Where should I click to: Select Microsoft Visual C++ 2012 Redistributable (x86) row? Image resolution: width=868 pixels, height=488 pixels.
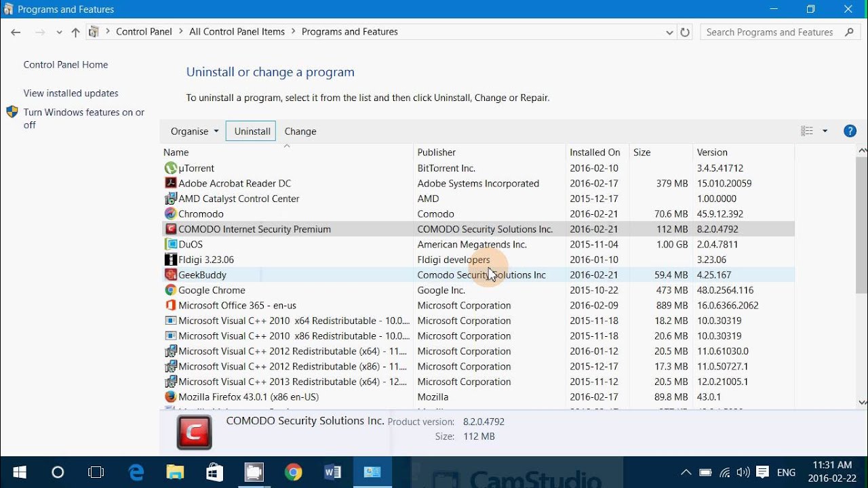click(478, 366)
